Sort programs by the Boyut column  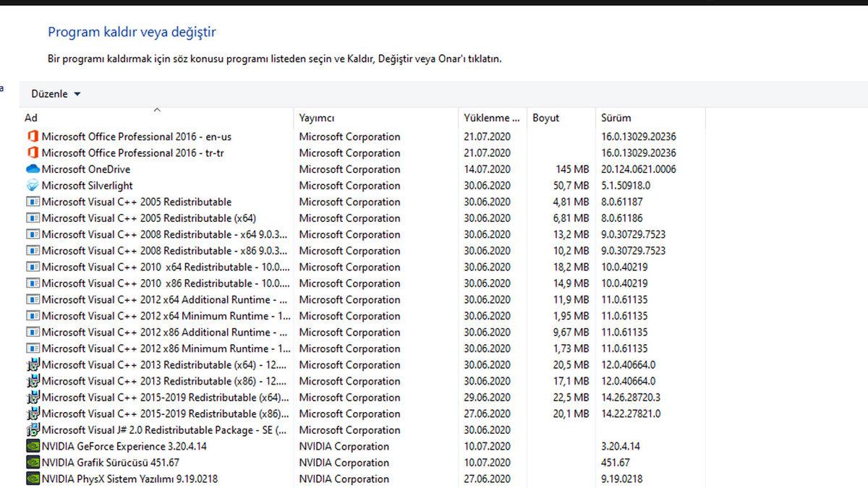(x=546, y=118)
